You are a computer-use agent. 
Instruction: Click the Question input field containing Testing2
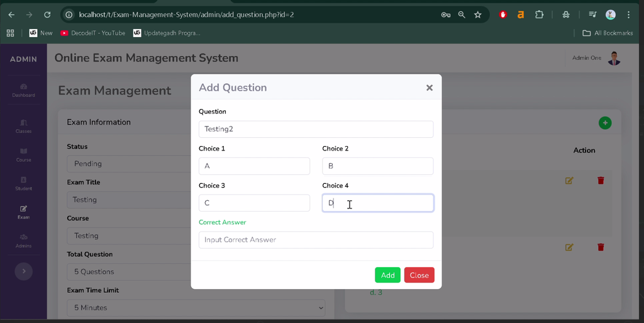coord(316,129)
